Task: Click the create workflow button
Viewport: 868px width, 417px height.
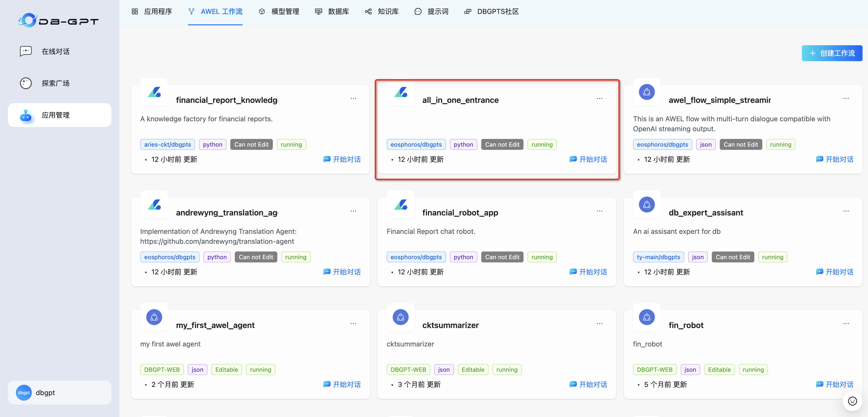Action: click(832, 53)
